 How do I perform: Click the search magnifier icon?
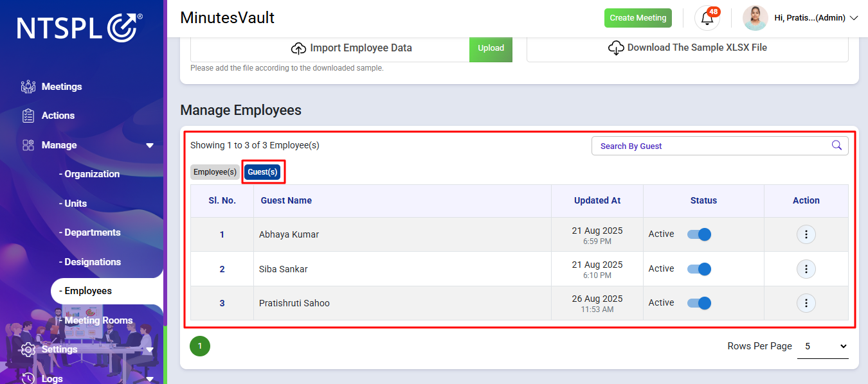point(836,145)
